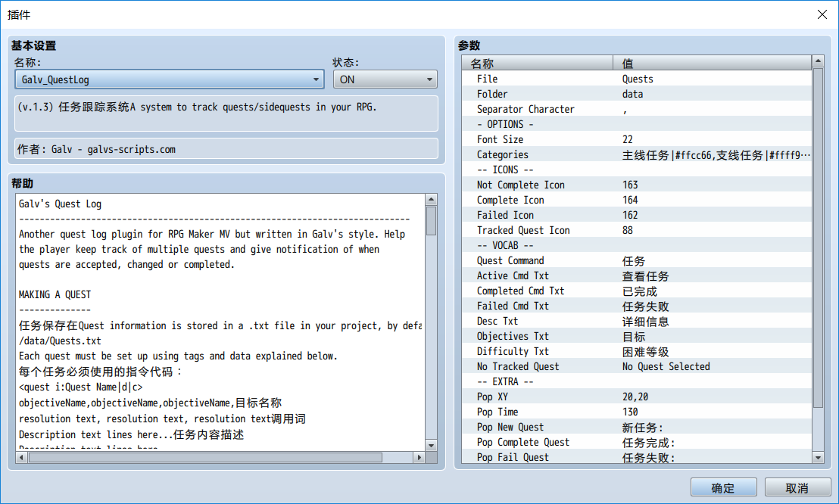Image resolution: width=839 pixels, height=504 pixels.
Task: Click the help text scroll-up arrow
Action: [432, 200]
